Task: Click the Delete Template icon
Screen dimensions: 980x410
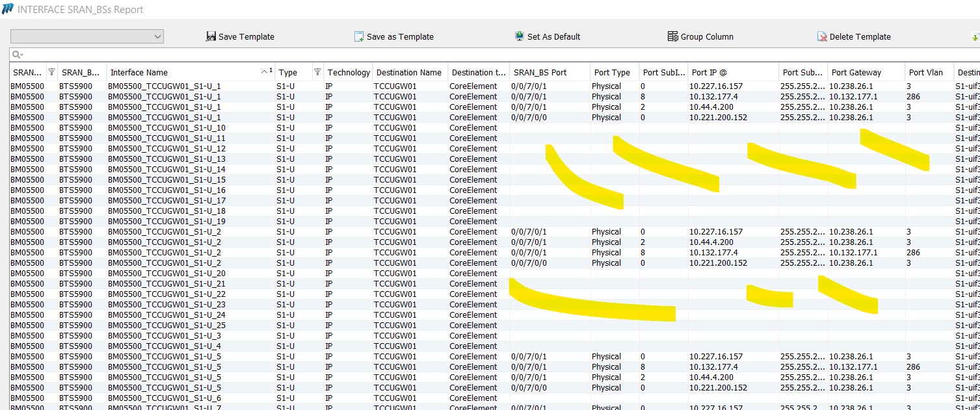Action: (x=822, y=37)
